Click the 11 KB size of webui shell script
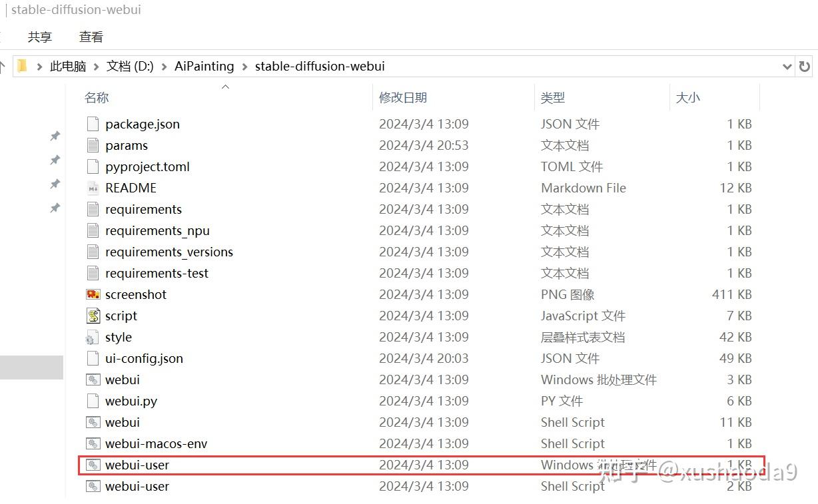818x504 pixels. [735, 422]
